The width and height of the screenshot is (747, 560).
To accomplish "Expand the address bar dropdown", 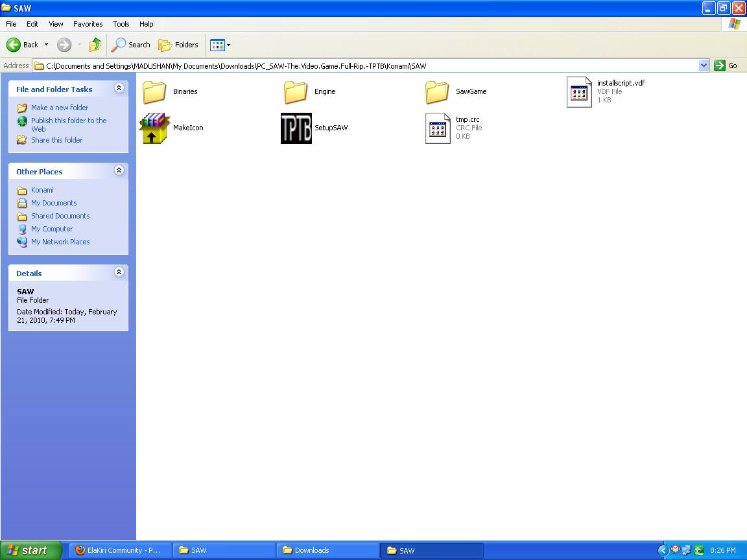I will click(704, 65).
